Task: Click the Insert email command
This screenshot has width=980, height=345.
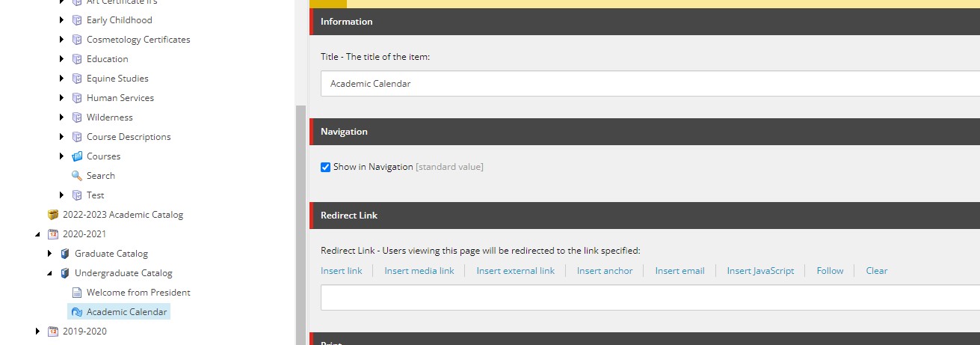Action: pos(679,271)
